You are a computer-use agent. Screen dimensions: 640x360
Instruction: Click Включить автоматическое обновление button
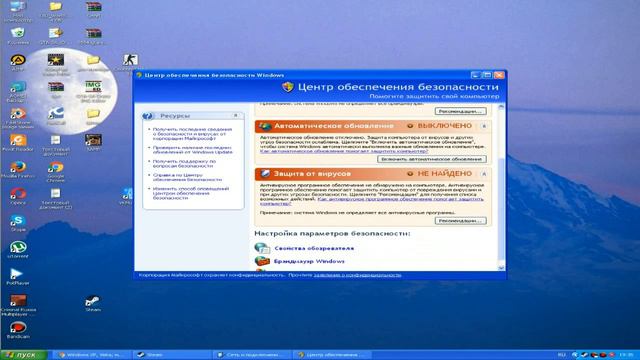[x=432, y=159]
